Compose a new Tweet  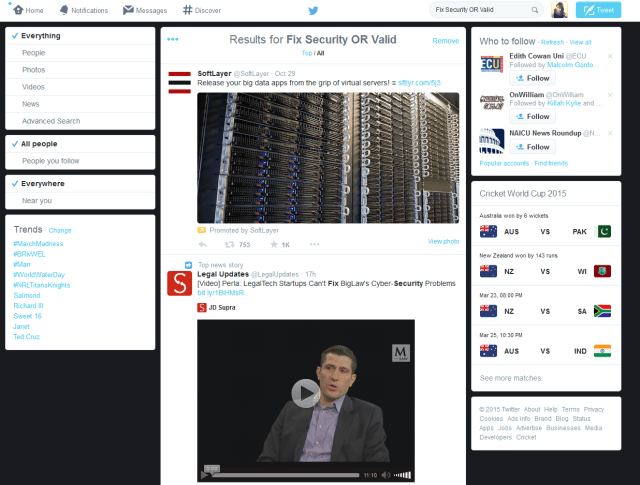point(598,10)
